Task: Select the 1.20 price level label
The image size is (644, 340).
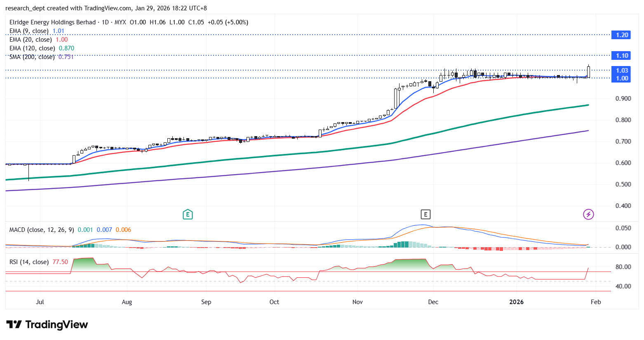Action: 622,35
